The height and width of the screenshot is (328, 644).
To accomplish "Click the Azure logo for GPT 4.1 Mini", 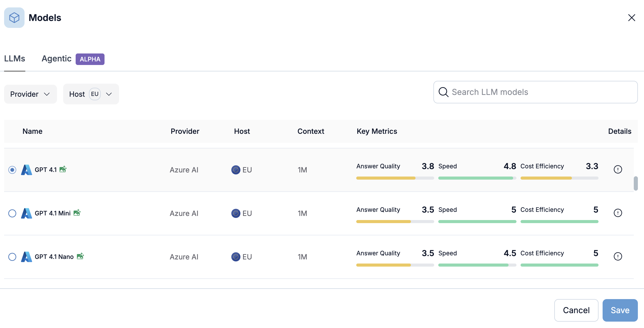I will click(27, 213).
